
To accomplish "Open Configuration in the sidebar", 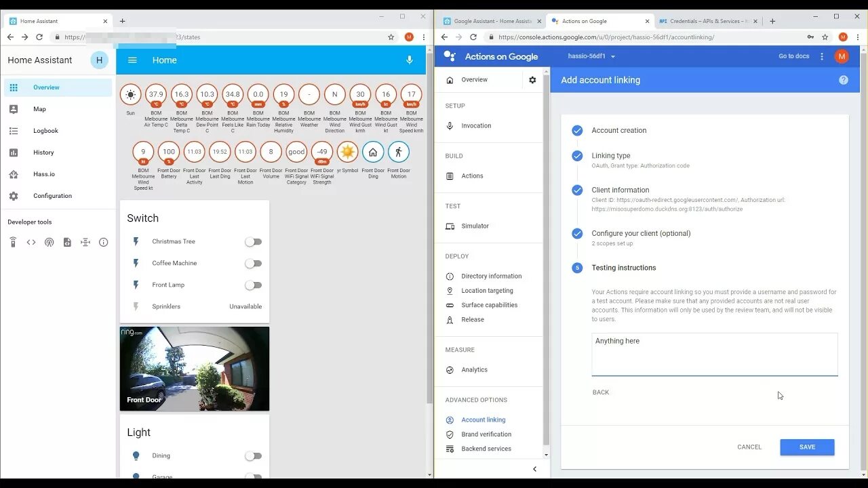I will 58,196.
